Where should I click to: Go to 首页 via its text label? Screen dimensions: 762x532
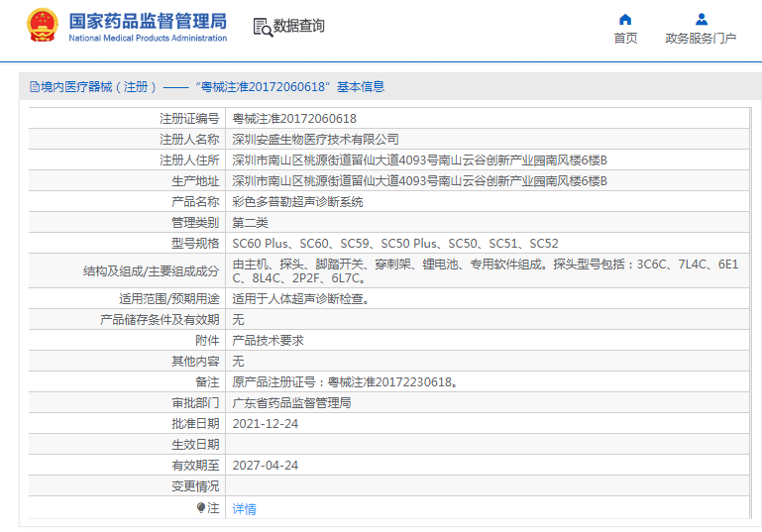625,39
